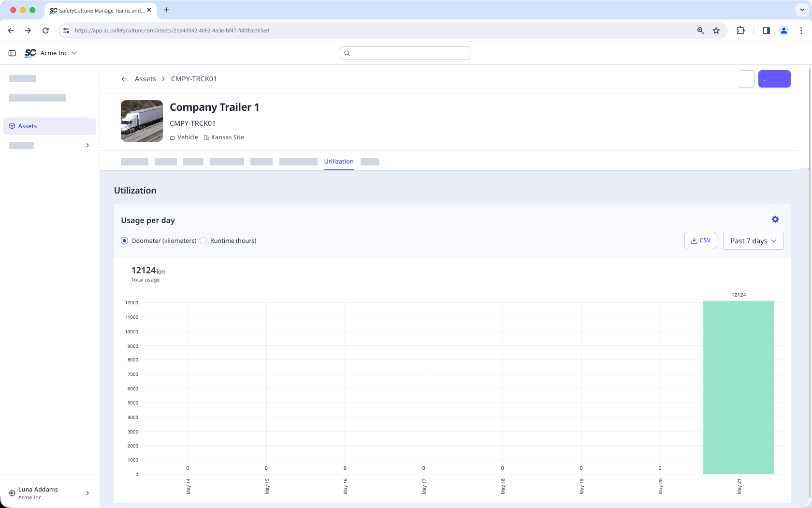The image size is (812, 508).
Task: Collapse the sidebar navigation panel icon
Action: [x=13, y=53]
